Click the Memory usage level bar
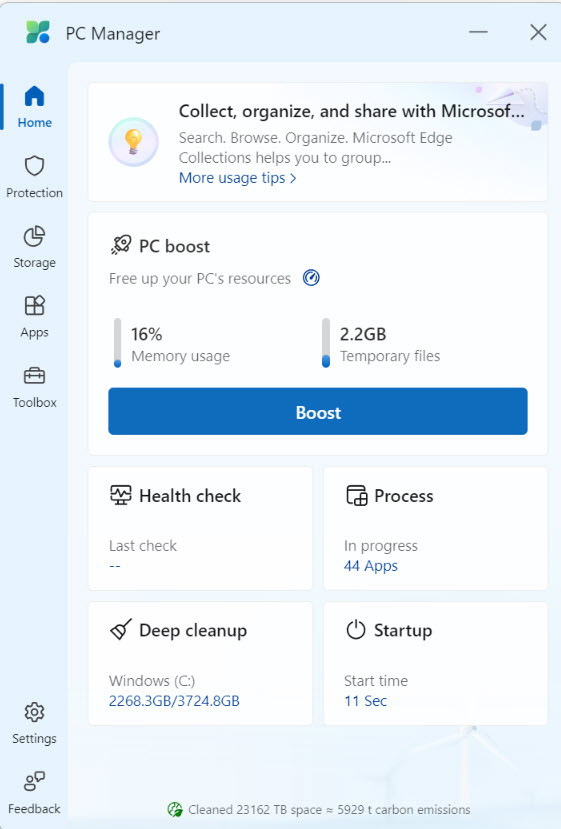Image resolution: width=561 pixels, height=829 pixels. 117,343
